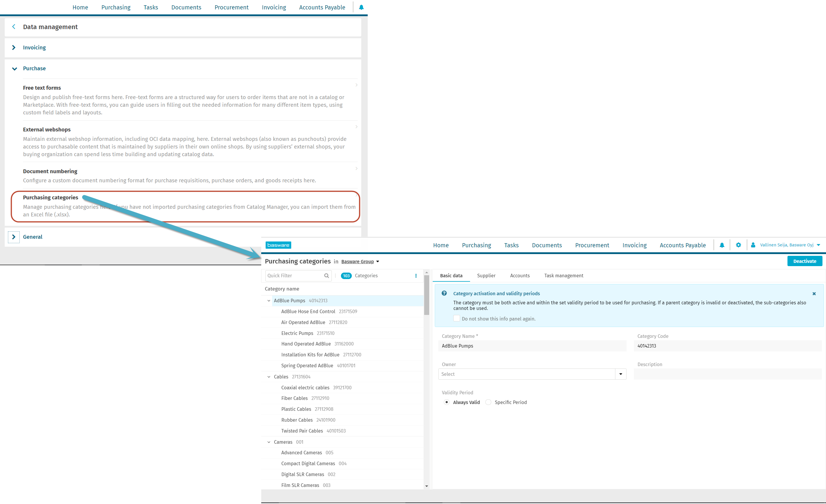Click the info panel help question icon
Image resolution: width=826 pixels, height=504 pixels.
444,293
